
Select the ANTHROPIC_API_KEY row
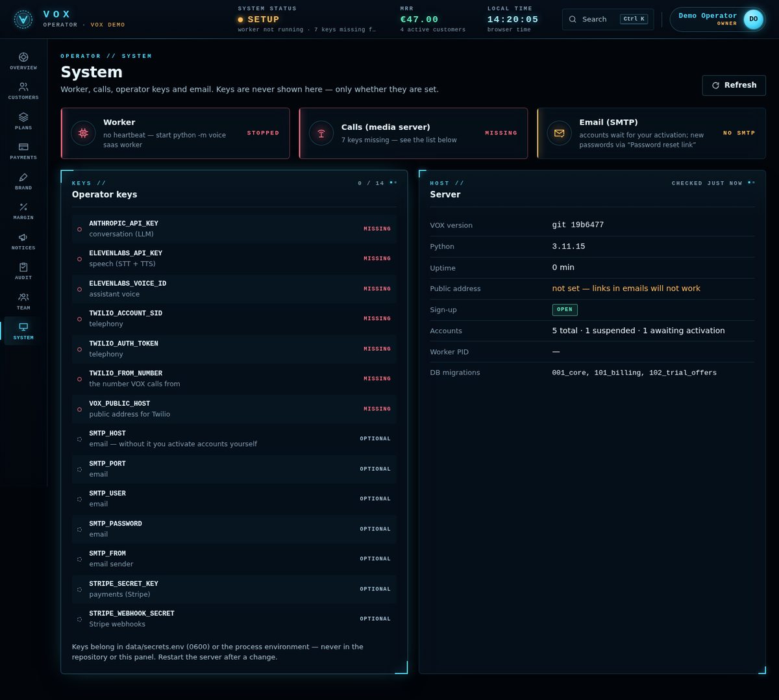(234, 229)
